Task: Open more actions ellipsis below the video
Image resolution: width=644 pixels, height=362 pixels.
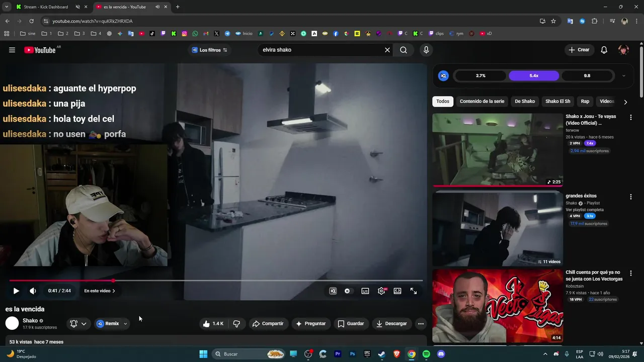Action: pos(421,324)
